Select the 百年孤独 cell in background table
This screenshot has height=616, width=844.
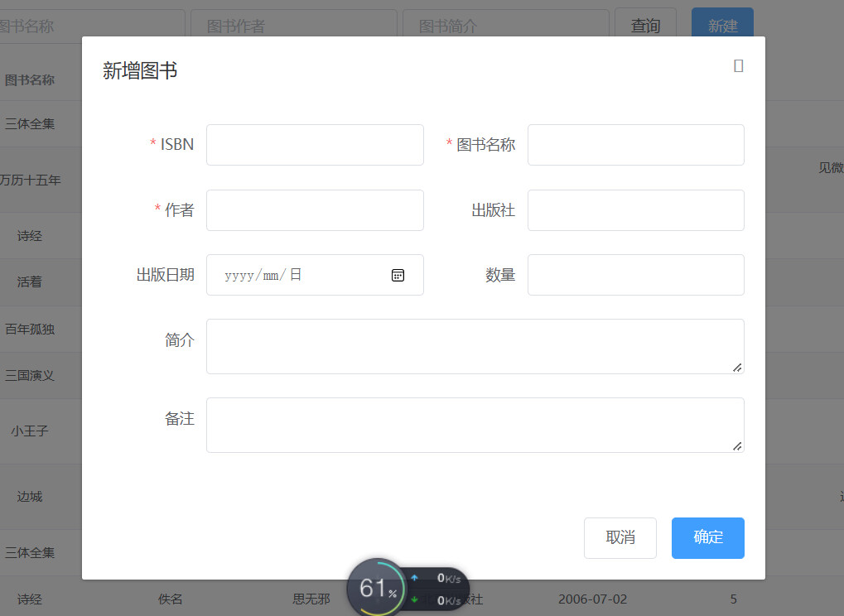tap(30, 330)
